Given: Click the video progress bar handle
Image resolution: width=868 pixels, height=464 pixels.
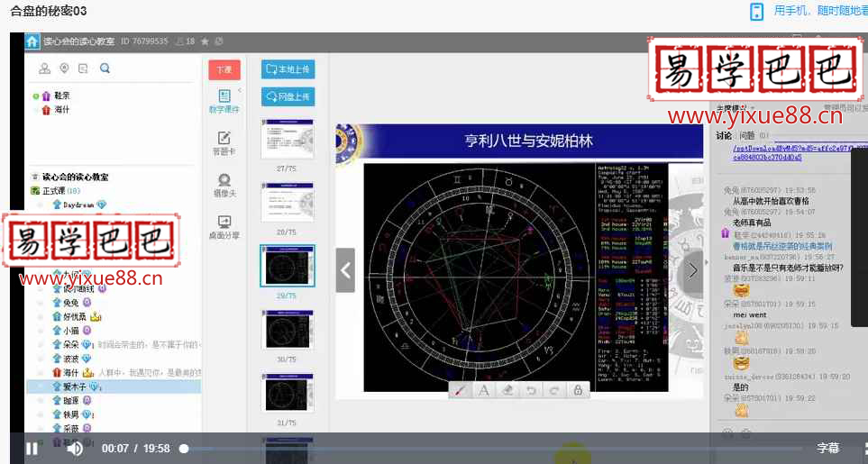Looking at the screenshot, I should 184,448.
